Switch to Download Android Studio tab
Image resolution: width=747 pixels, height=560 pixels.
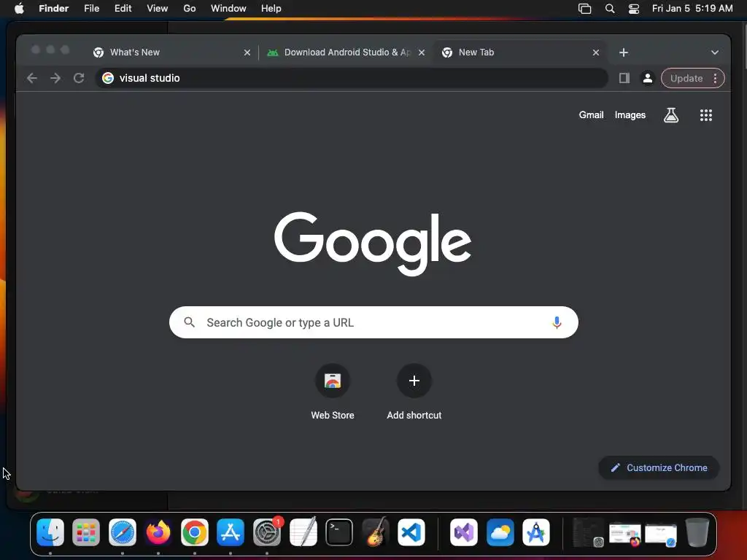click(347, 52)
